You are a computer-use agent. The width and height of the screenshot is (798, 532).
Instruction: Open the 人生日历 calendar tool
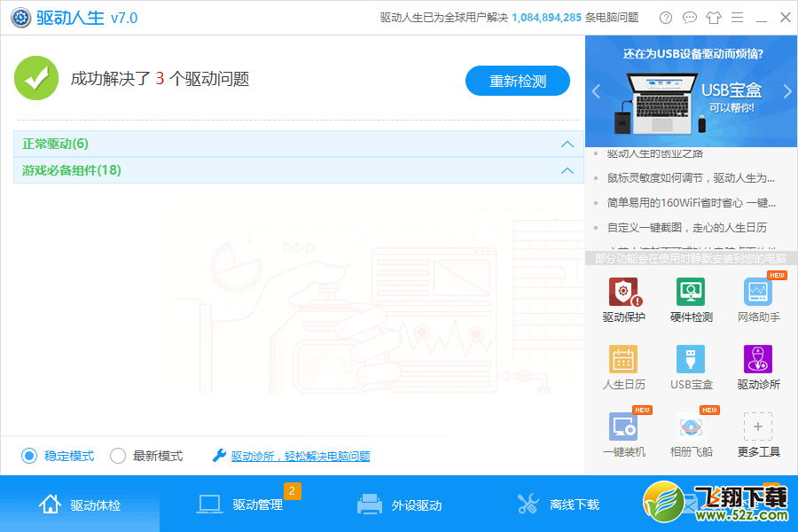(x=623, y=368)
